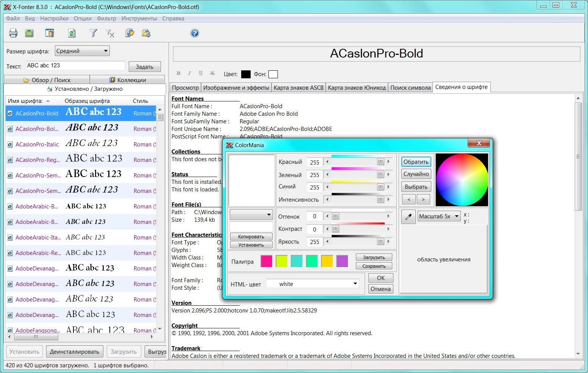Click Сохранить palette button
This screenshot has height=373, width=588.
(x=374, y=266)
